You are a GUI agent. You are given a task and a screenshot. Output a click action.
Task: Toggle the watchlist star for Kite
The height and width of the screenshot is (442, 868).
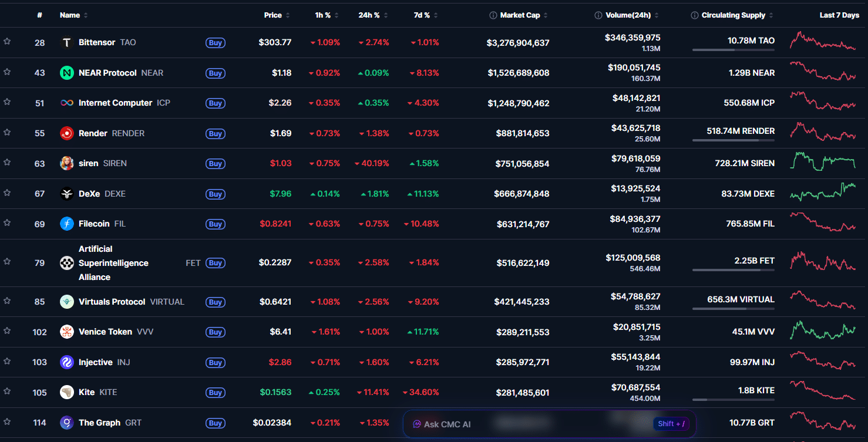(7, 390)
